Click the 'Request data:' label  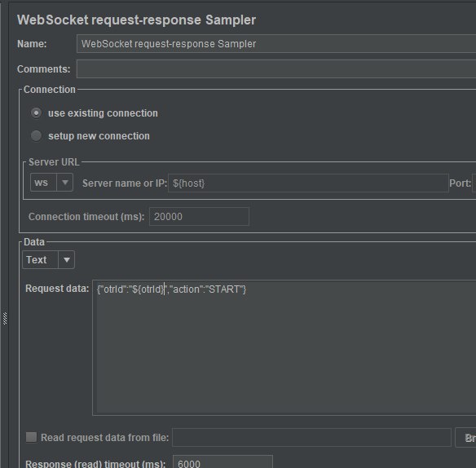click(x=57, y=288)
